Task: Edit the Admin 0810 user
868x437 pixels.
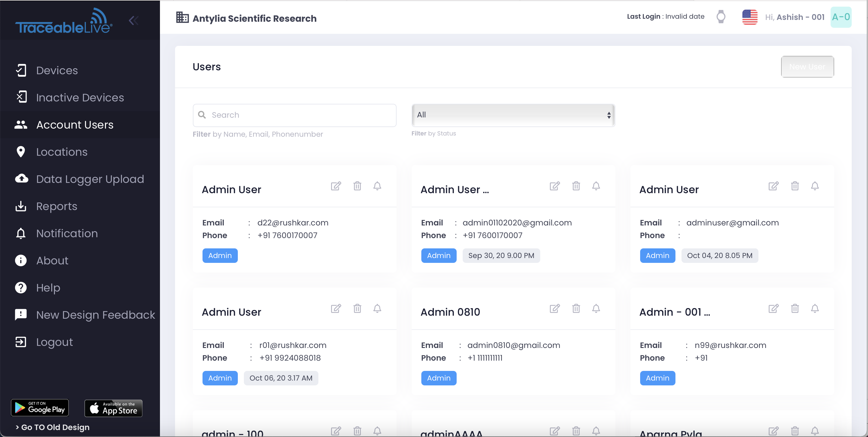Action: (x=555, y=309)
